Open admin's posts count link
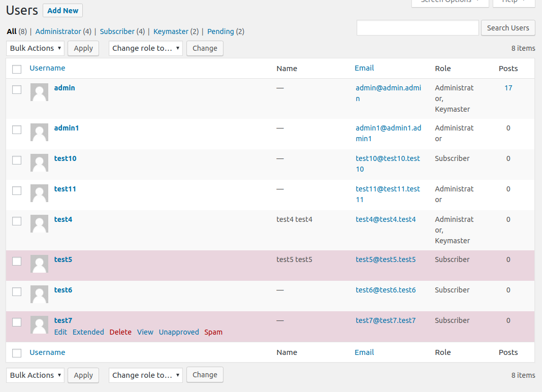 click(508, 87)
